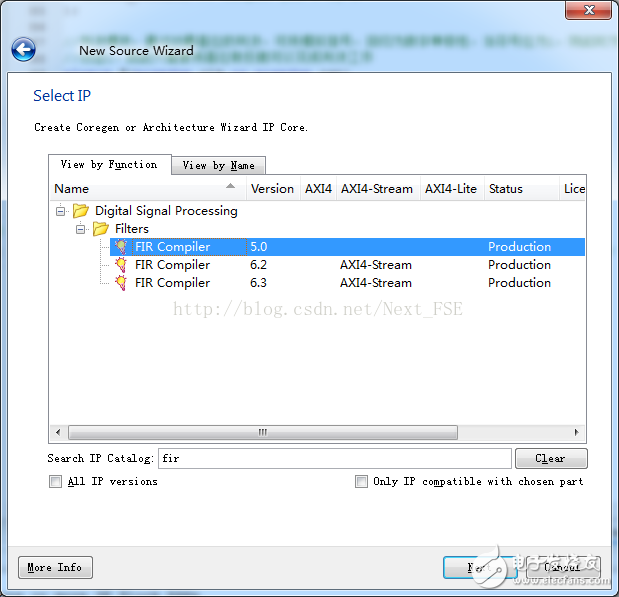Click the FIR Compiler 6.2 core icon
Image resolution: width=619 pixels, height=597 pixels.
[x=121, y=265]
